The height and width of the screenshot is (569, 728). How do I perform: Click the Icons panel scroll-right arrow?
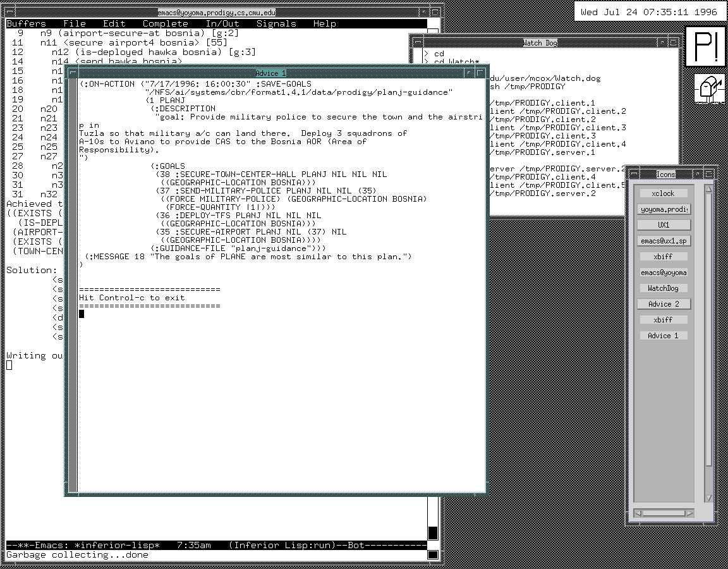click(x=689, y=513)
